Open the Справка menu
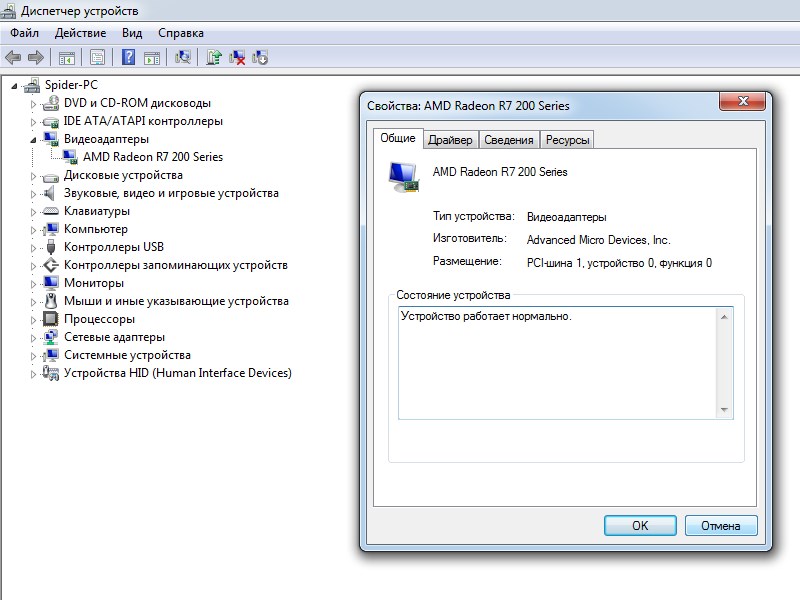The height and width of the screenshot is (600, 800). coord(180,33)
